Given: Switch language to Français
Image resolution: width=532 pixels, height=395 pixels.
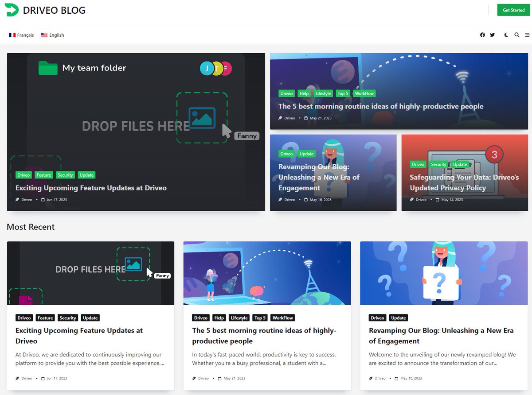Looking at the screenshot, I should pyautogui.click(x=21, y=35).
